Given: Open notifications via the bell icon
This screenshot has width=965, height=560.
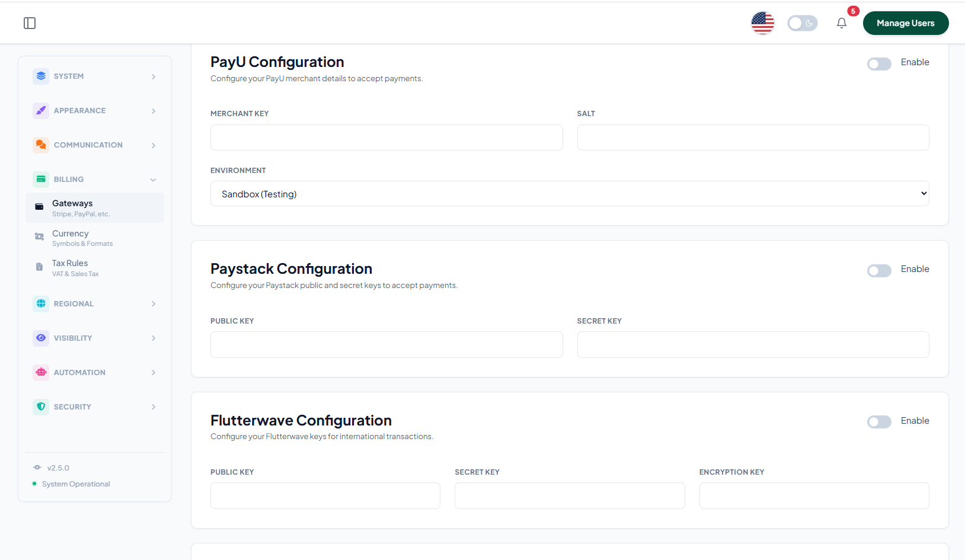Looking at the screenshot, I should [x=841, y=23].
